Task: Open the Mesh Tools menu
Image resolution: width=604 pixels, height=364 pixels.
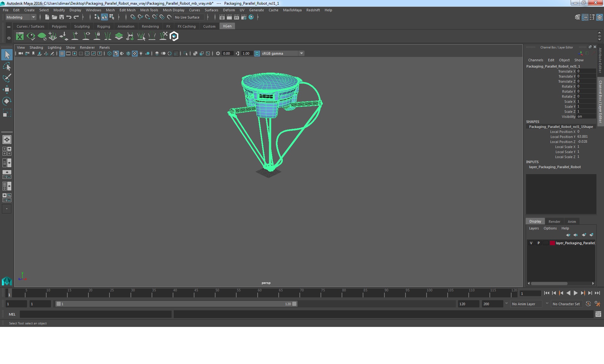Action: click(x=149, y=10)
